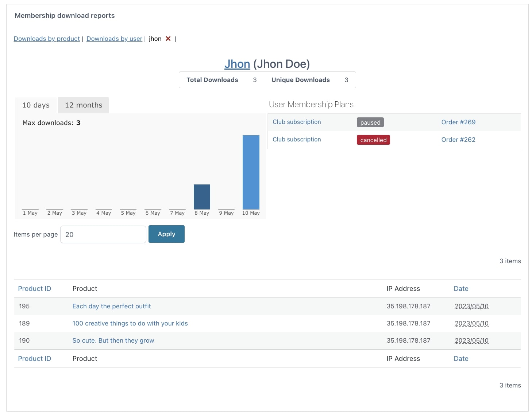This screenshot has width=532, height=417.
Task: Open the Jhon user profile link in the heading
Action: pos(237,64)
